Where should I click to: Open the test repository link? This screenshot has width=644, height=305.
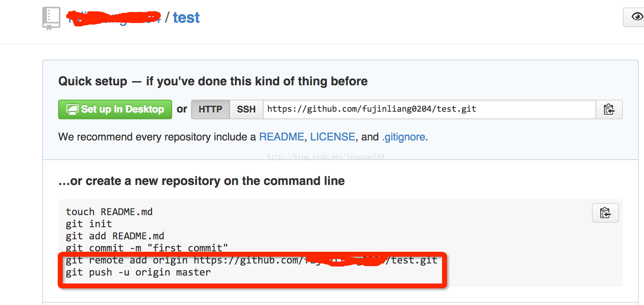tap(186, 18)
